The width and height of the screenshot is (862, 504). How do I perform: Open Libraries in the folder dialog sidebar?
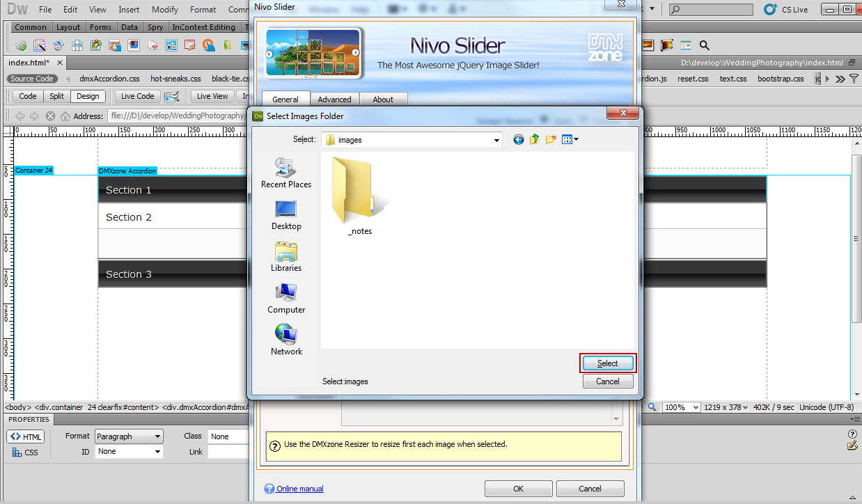pyautogui.click(x=286, y=257)
